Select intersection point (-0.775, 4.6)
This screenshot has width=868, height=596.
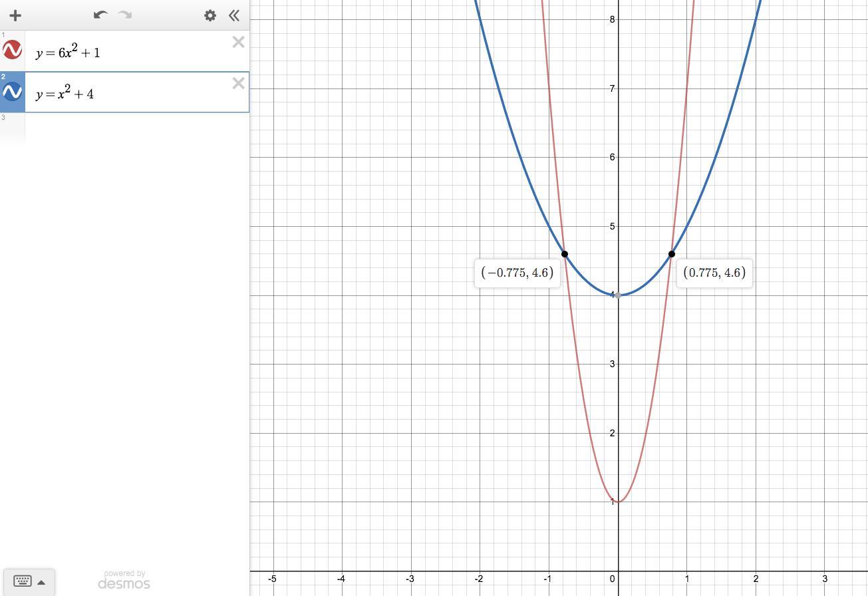coord(565,254)
